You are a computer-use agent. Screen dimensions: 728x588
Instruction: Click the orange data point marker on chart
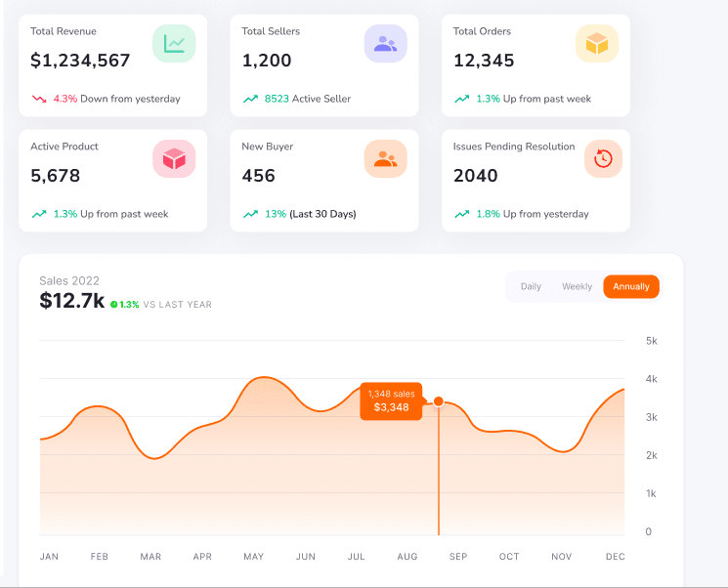click(439, 401)
